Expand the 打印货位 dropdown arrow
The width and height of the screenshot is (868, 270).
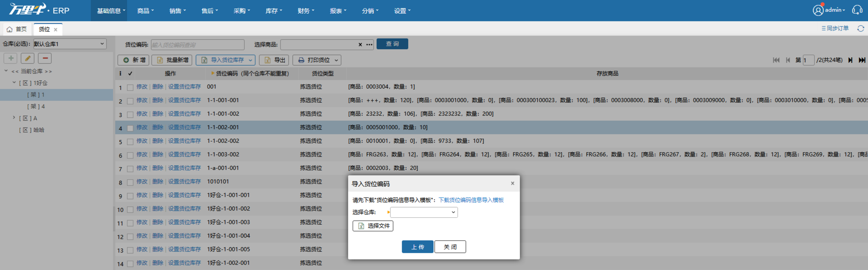tap(336, 60)
